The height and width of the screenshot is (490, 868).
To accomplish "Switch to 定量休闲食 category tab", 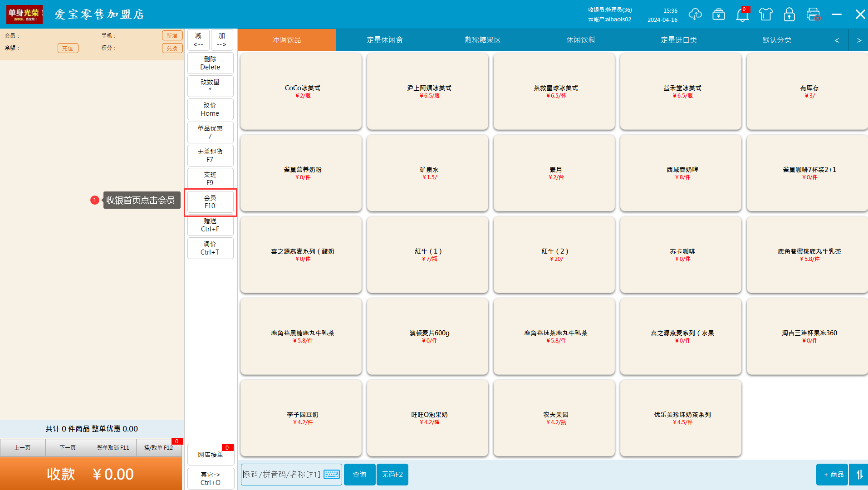I will tap(385, 40).
